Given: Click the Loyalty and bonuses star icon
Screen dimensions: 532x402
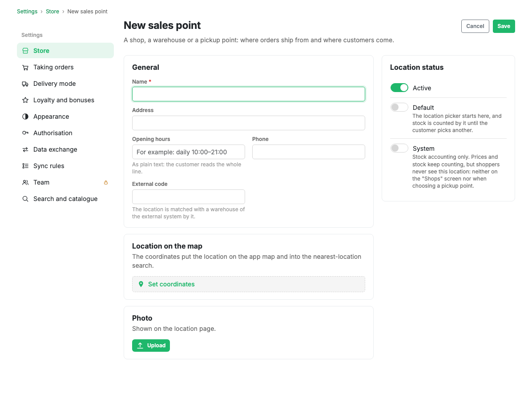Looking at the screenshot, I should click(25, 100).
